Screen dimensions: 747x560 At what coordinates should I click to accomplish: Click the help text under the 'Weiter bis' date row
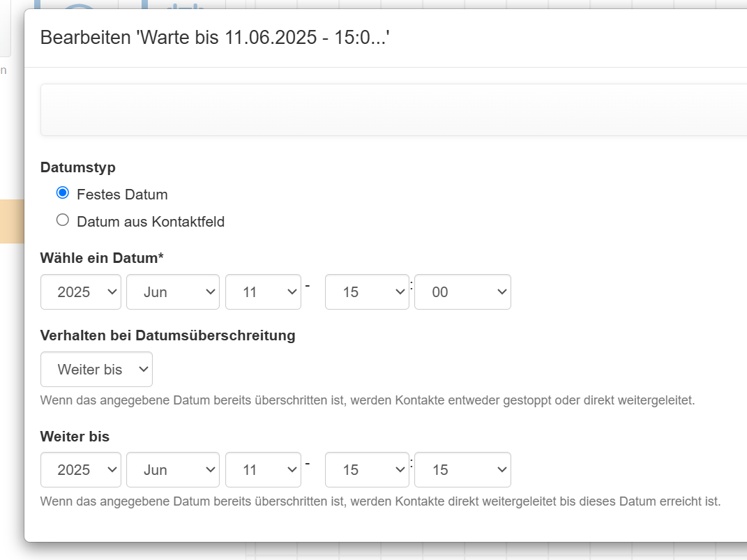point(380,501)
